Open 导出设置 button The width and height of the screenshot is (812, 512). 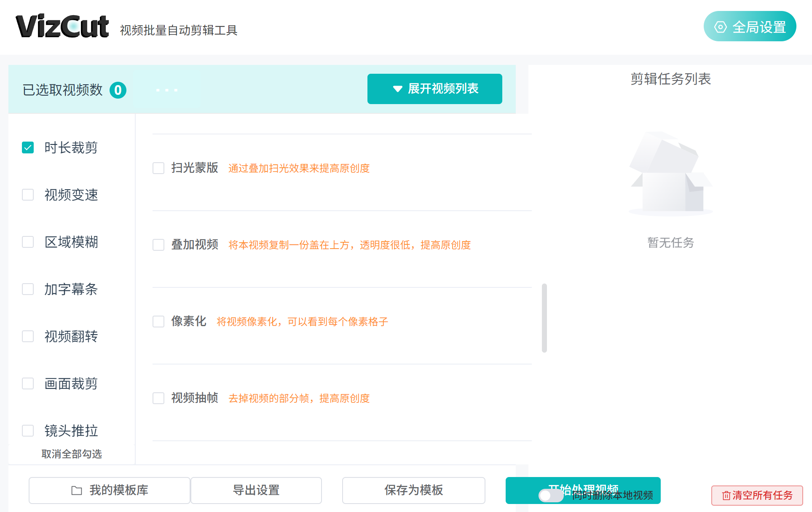point(256,491)
